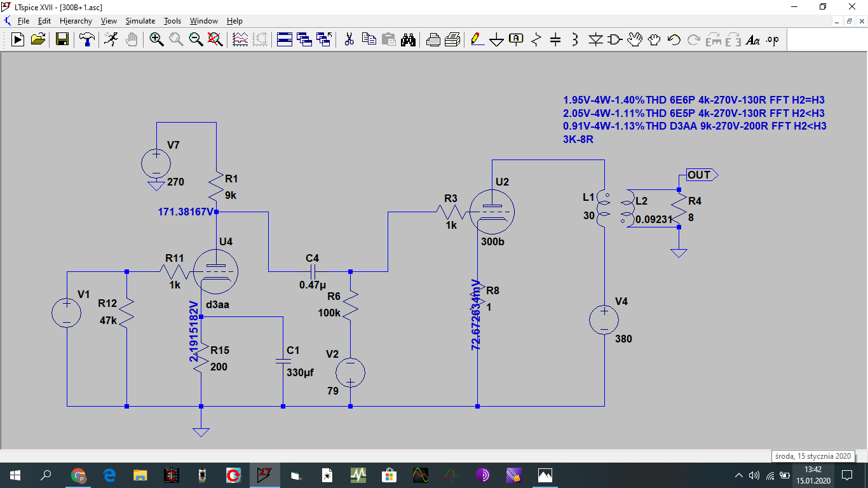Image resolution: width=868 pixels, height=488 pixels.
Task: Place a Capacitor from toolbar
Action: tap(555, 39)
